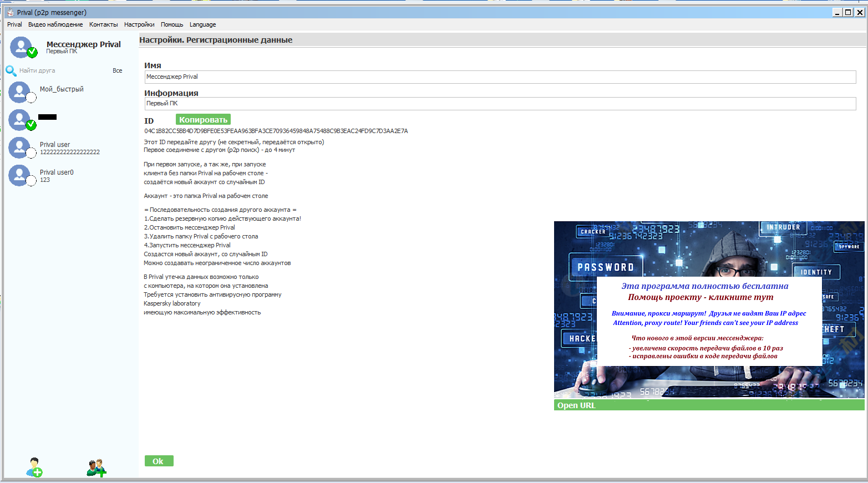Open the Помощь menu
868x483 pixels.
pyautogui.click(x=172, y=24)
